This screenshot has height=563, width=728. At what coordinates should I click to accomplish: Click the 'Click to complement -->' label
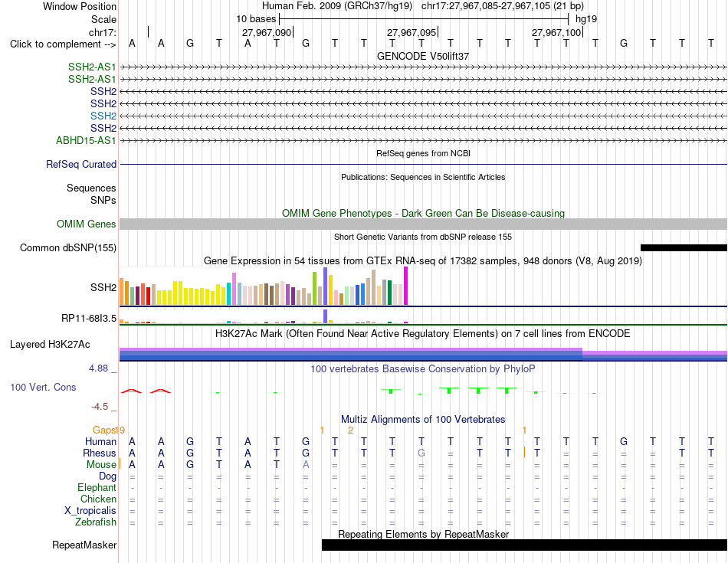point(63,44)
